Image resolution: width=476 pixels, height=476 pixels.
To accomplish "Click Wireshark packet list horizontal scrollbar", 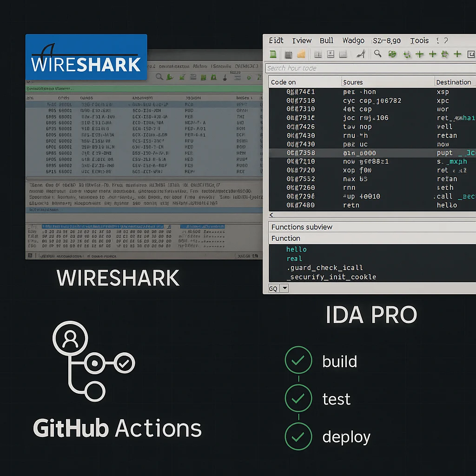I will [x=144, y=178].
